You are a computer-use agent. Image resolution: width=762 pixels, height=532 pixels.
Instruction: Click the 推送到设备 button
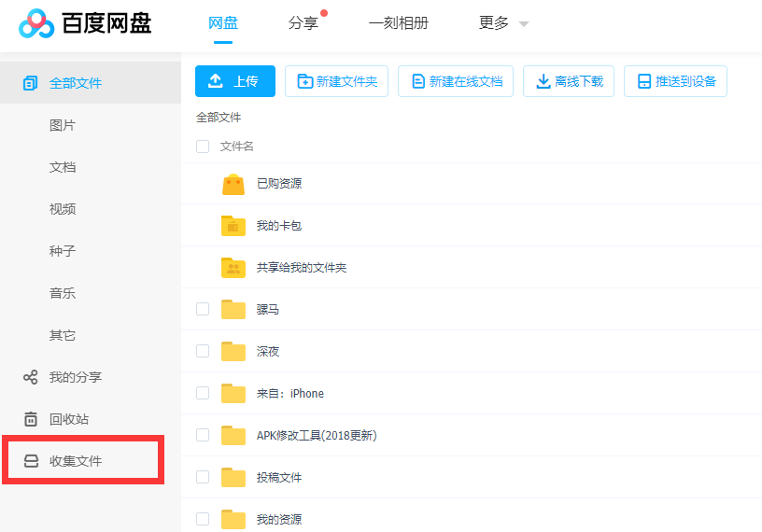coord(675,81)
